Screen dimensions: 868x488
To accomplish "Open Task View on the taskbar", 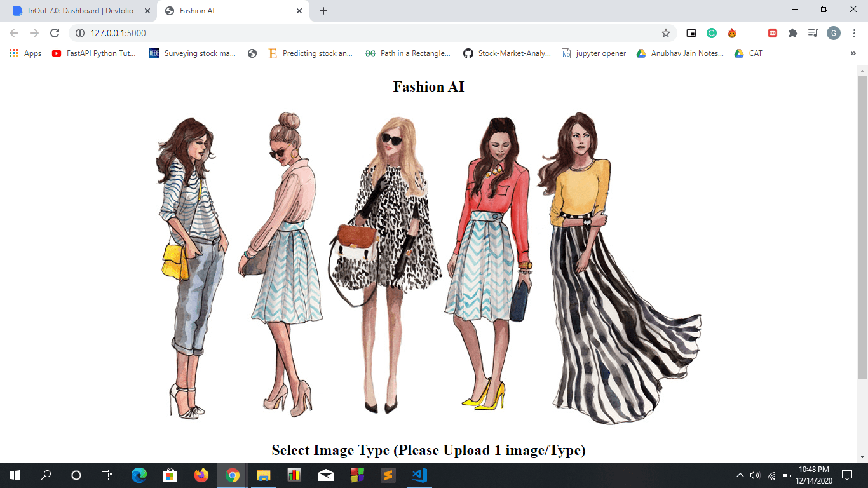I will pyautogui.click(x=107, y=475).
